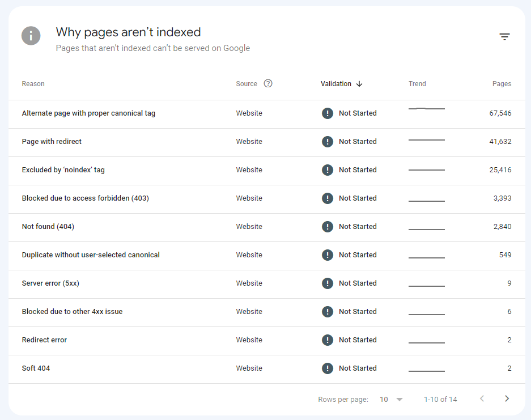
Task: Click the Not Started icon for Soft 404
Action: click(x=327, y=368)
